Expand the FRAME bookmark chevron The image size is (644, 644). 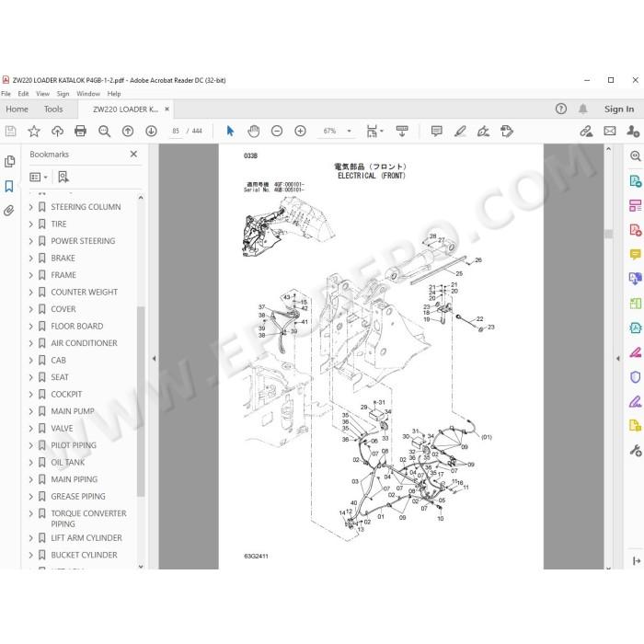pos(30,275)
